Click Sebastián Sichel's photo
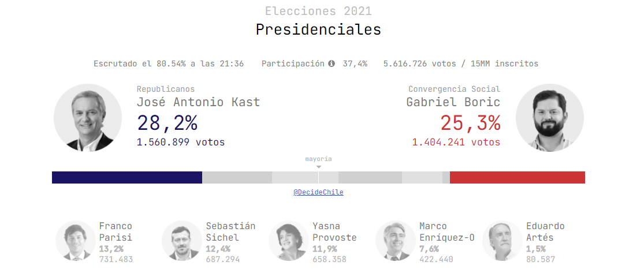 [181, 240]
